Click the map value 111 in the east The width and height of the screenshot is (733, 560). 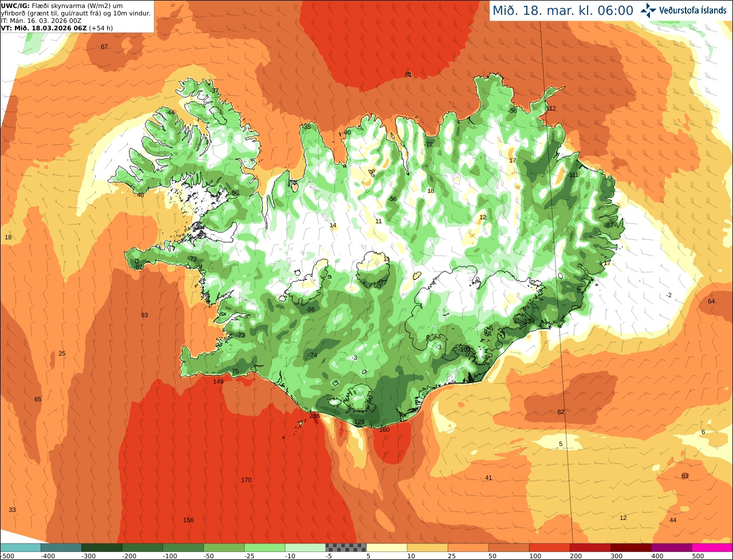(574, 175)
